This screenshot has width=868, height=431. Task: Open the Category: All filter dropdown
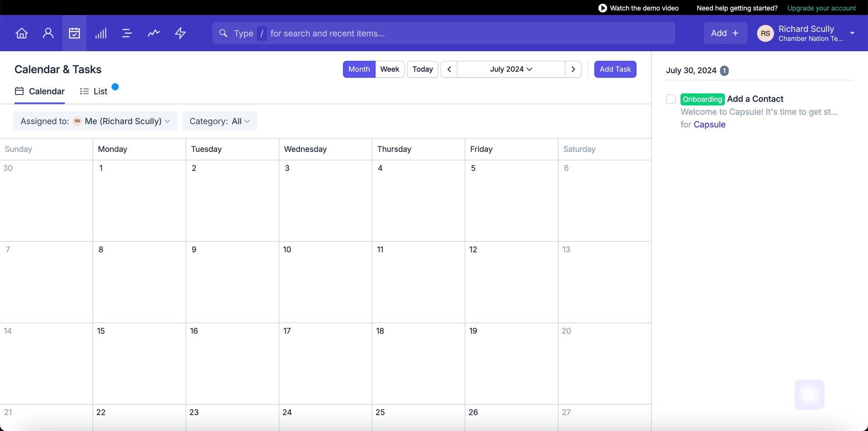(x=220, y=121)
